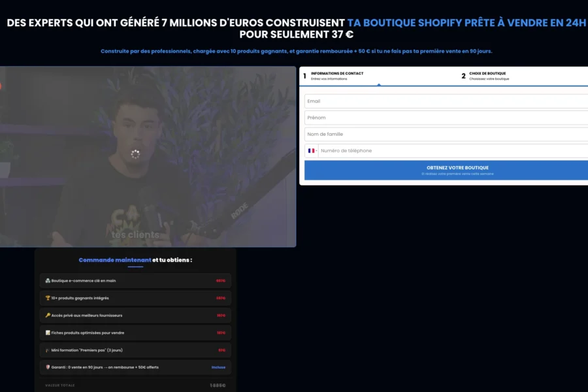588x392 pixels.
Task: Click the storefront icon beside Boutique e-commerce
Action: coord(48,280)
